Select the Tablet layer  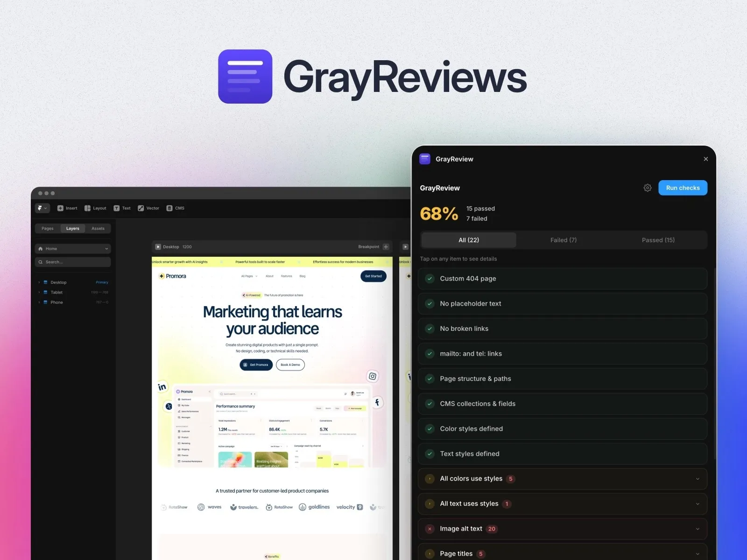coord(56,292)
